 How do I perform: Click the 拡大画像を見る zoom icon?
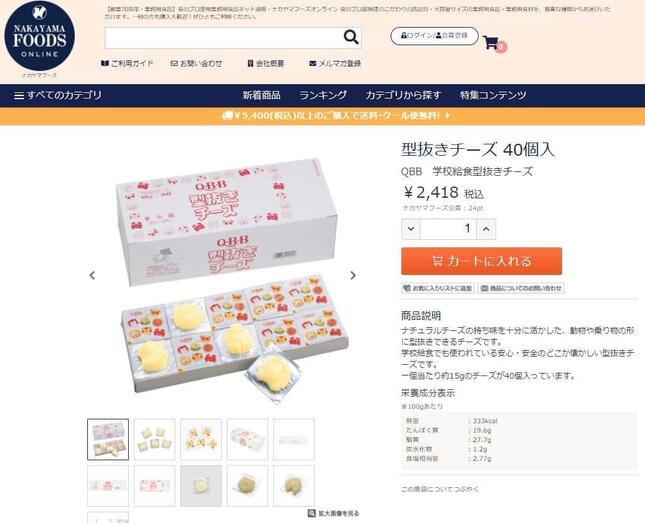[x=312, y=513]
